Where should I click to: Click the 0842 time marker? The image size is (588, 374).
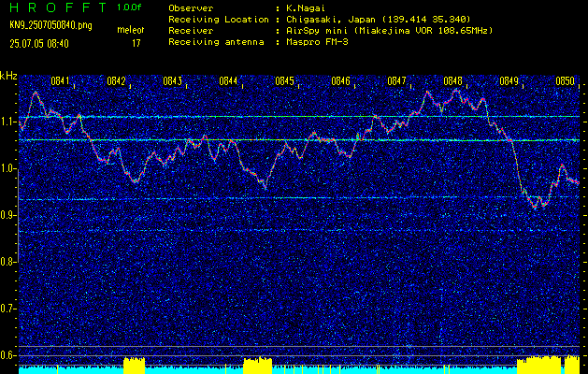116,81
